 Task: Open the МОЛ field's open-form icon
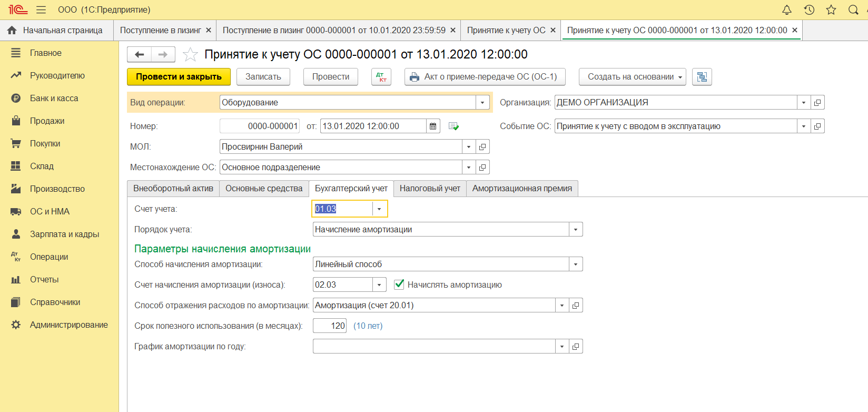point(482,147)
